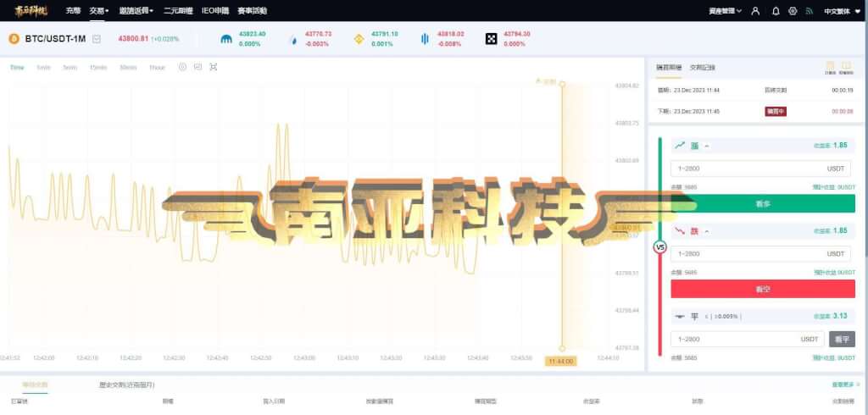The width and height of the screenshot is (868, 415).
Task: Click the second orange layout icon in panel header
Action: [846, 67]
